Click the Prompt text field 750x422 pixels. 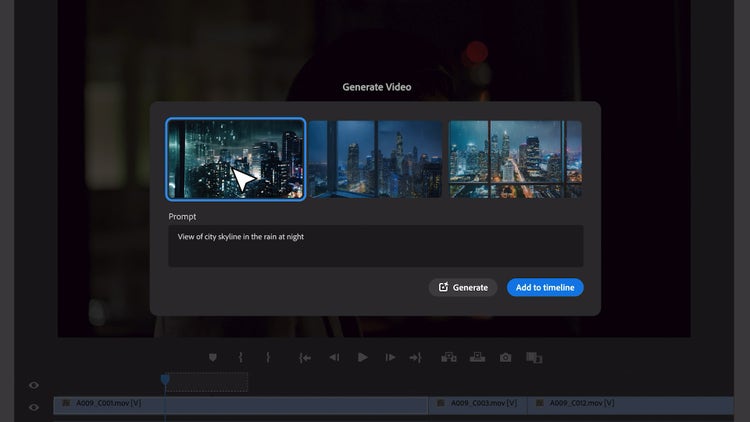375,246
